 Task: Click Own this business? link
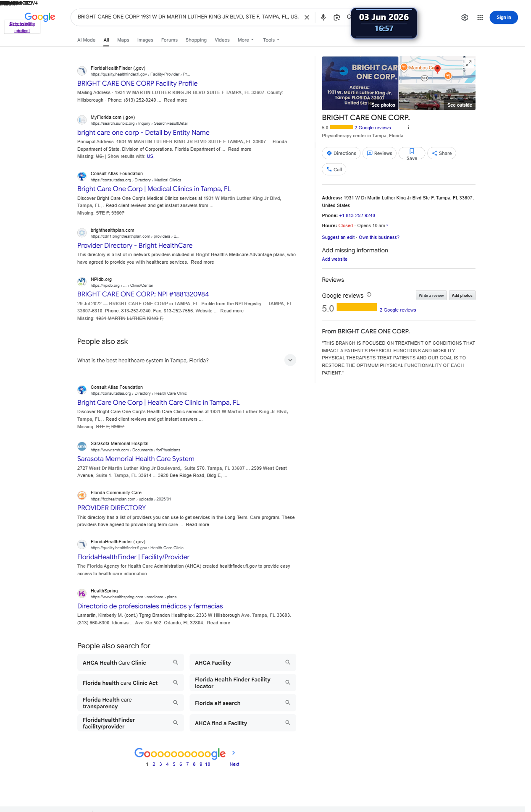pyautogui.click(x=379, y=237)
